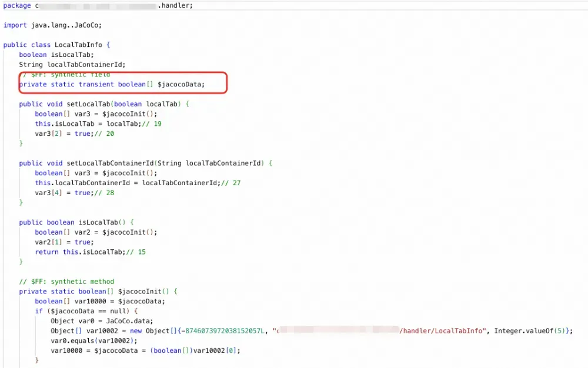Image resolution: width=588 pixels, height=368 pixels.
Task: Click 'this.isLocalTab = localTab;// 19' line
Action: 98,123
